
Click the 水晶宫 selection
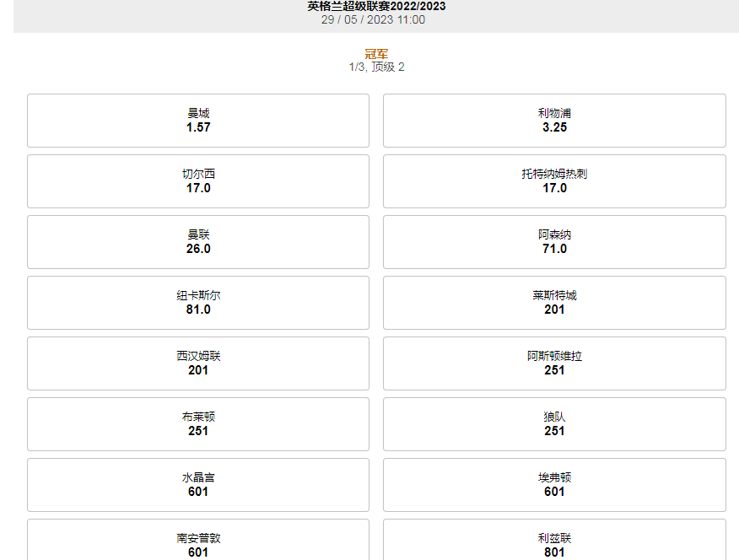tap(198, 485)
